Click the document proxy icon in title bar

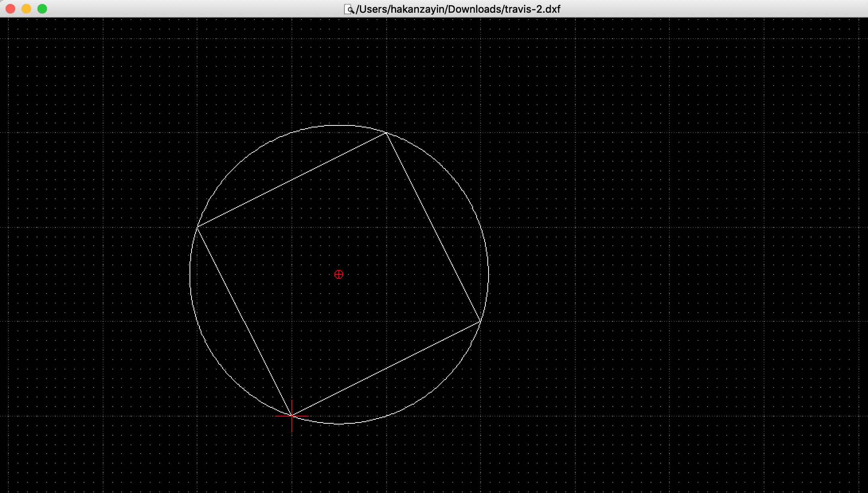[x=349, y=9]
